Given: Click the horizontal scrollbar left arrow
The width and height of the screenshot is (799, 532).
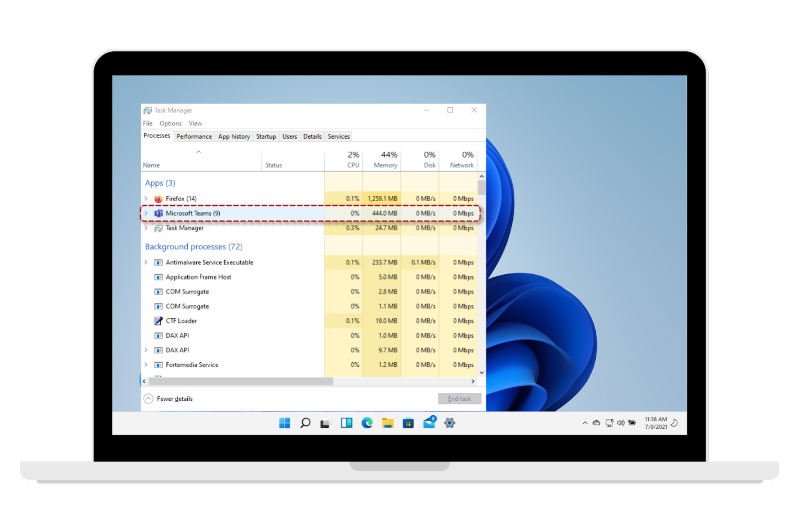Looking at the screenshot, I should point(144,381).
